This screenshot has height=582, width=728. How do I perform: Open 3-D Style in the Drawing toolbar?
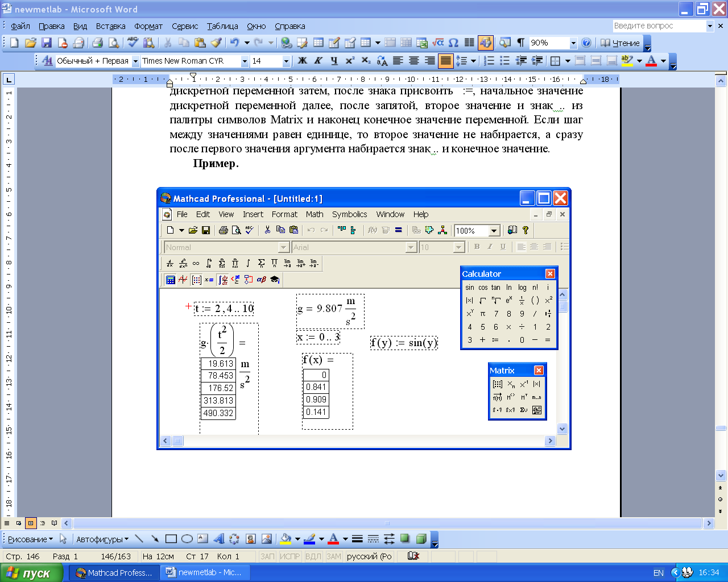pyautogui.click(x=421, y=539)
